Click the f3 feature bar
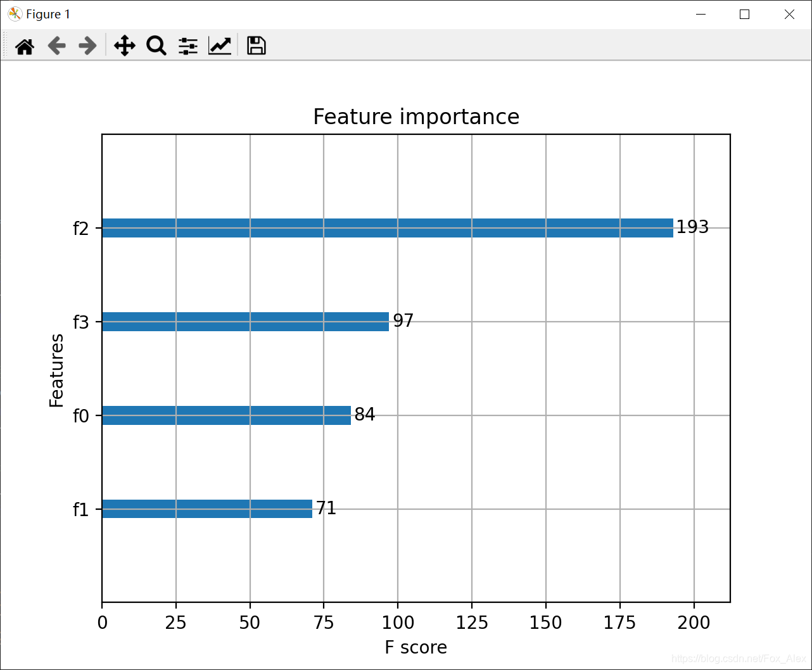This screenshot has height=670, width=812. 245,322
